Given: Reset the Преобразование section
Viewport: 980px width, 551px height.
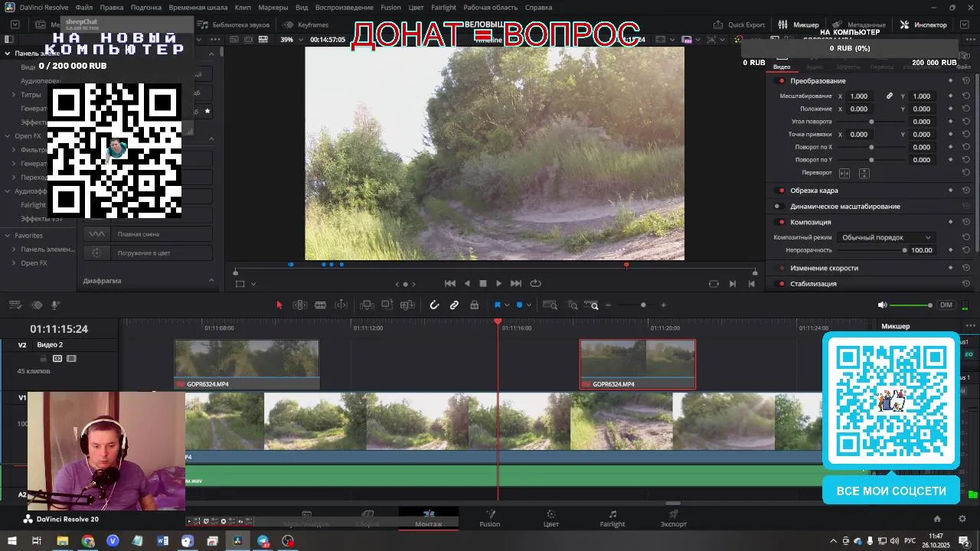Looking at the screenshot, I should pos(966,81).
